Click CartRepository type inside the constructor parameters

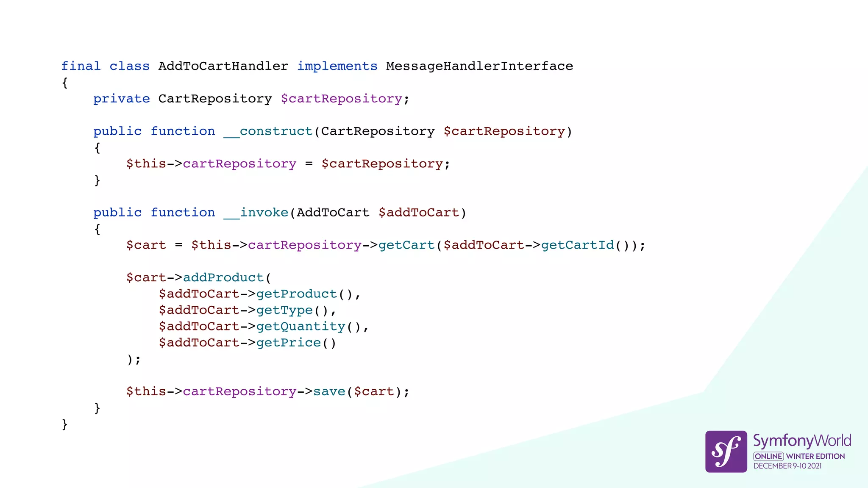[x=378, y=131]
